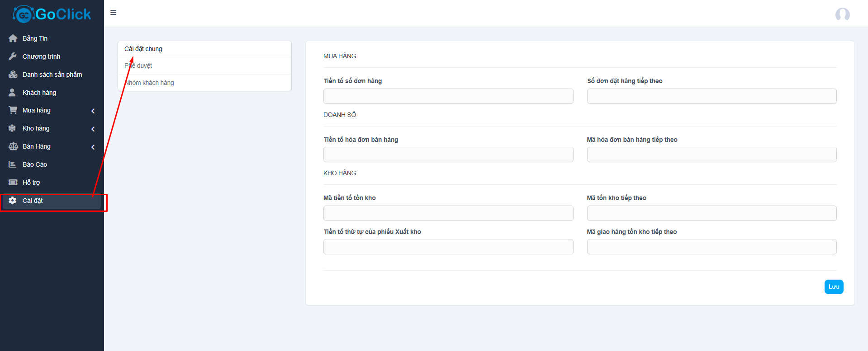Open Hỗ trợ support page

coord(31,183)
